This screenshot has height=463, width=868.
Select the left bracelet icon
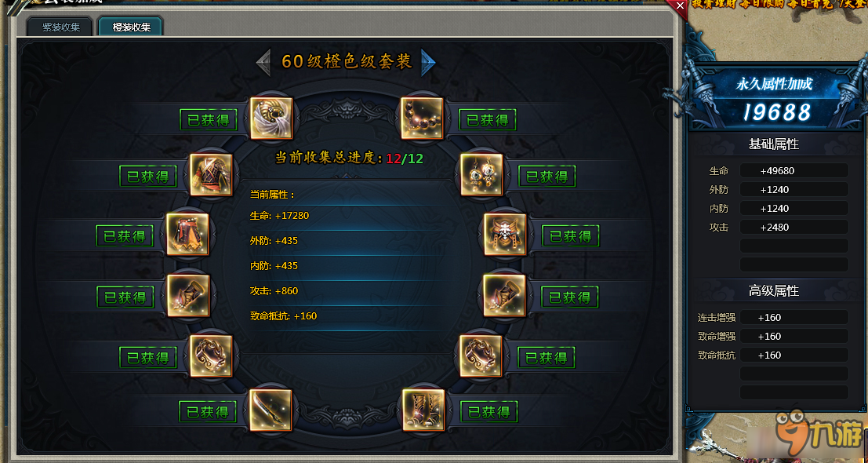coord(211,356)
